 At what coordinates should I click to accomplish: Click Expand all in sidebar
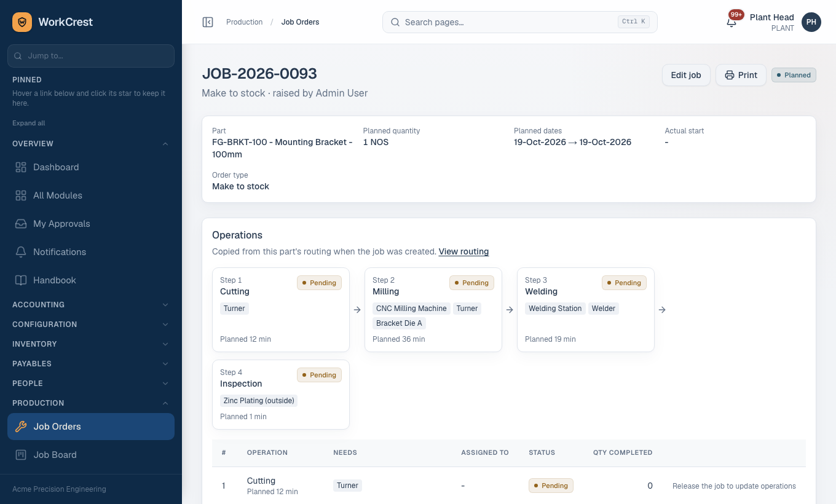click(29, 123)
